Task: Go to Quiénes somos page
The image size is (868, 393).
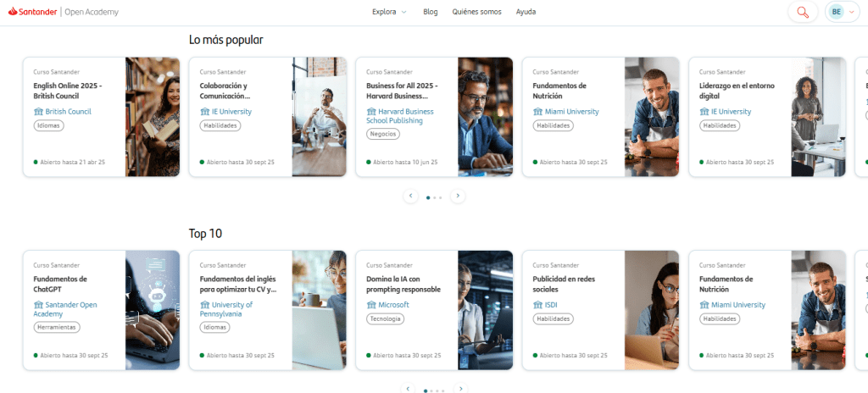Action: click(476, 12)
